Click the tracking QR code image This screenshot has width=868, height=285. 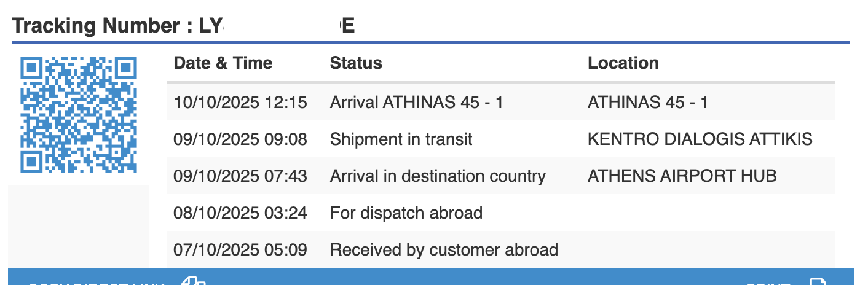[78, 115]
